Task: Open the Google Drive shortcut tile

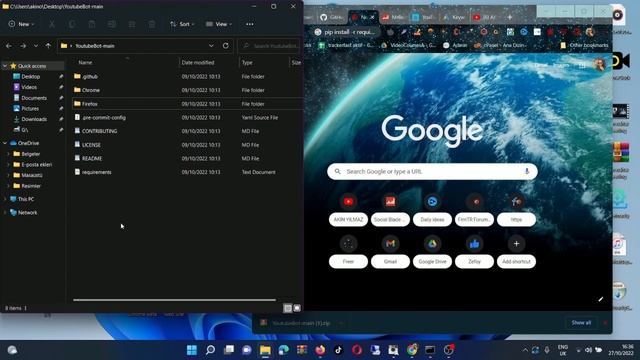Action: pos(432,252)
